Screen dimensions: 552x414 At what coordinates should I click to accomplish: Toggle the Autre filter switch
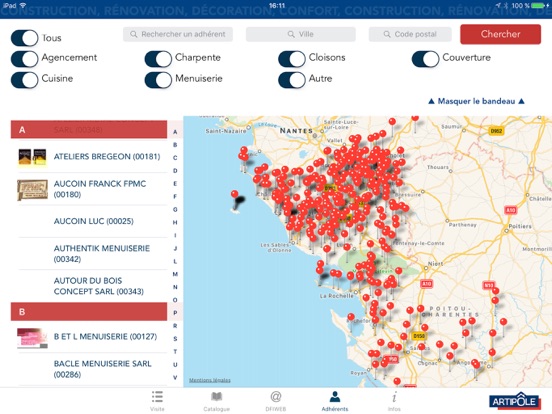pos(292,80)
